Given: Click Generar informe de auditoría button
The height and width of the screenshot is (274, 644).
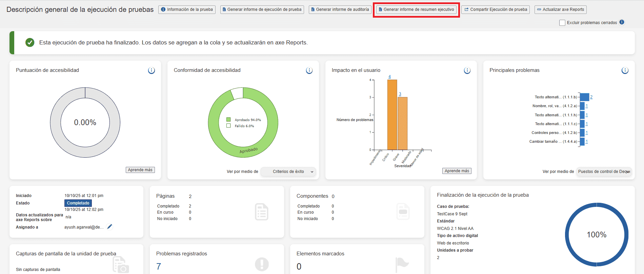Looking at the screenshot, I should pyautogui.click(x=340, y=9).
